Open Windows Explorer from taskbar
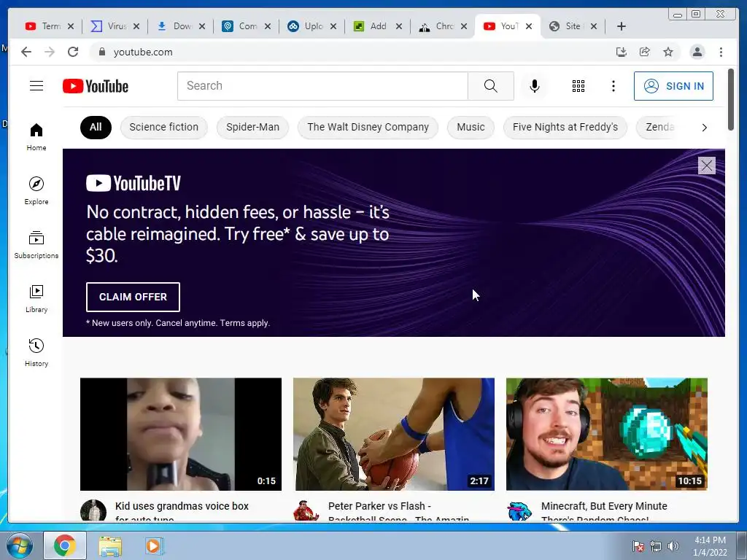This screenshot has height=560, width=747. pos(110,546)
